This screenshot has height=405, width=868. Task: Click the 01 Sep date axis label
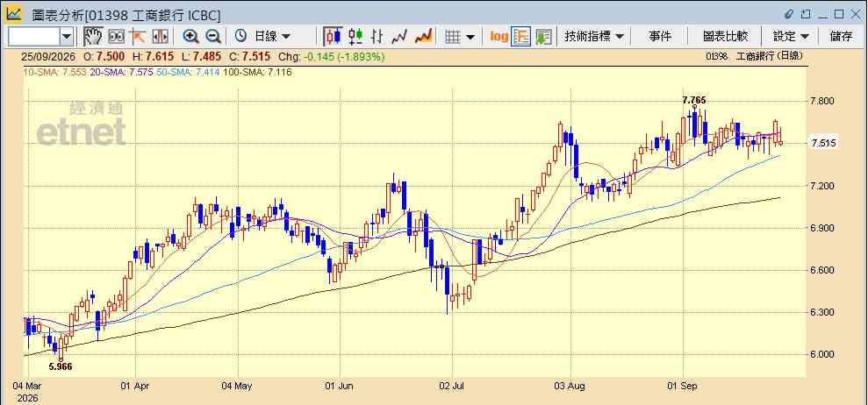point(683,386)
